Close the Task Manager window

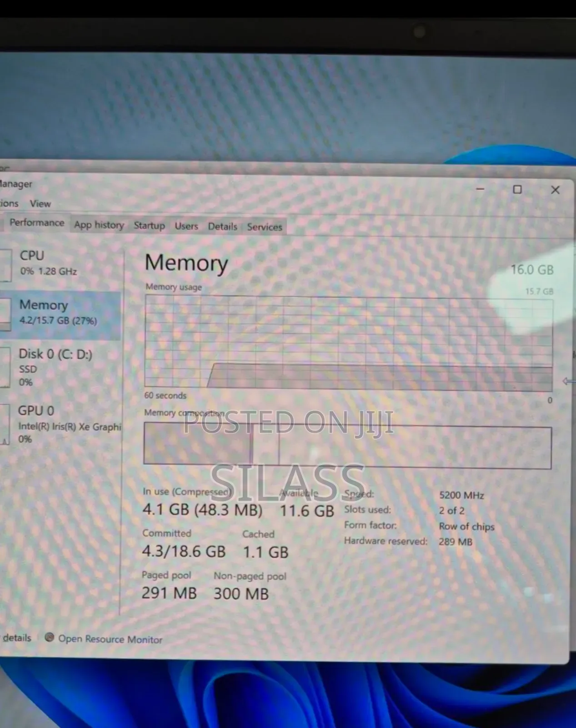click(x=555, y=190)
